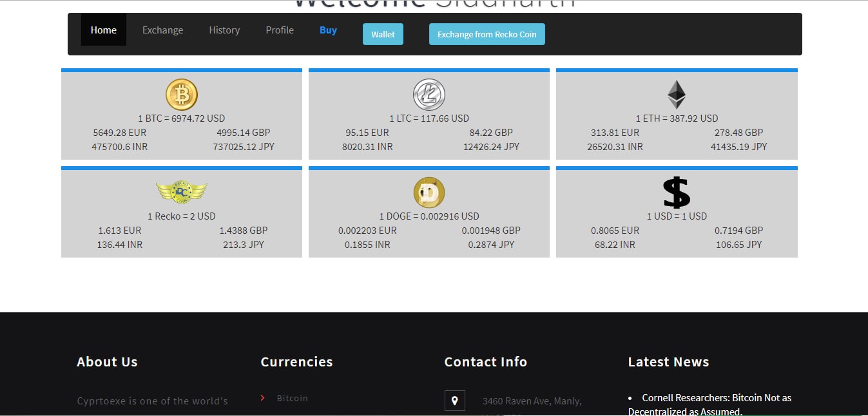Click the 475700.6 INR Bitcoin value
The height and width of the screenshot is (416, 868).
(120, 147)
